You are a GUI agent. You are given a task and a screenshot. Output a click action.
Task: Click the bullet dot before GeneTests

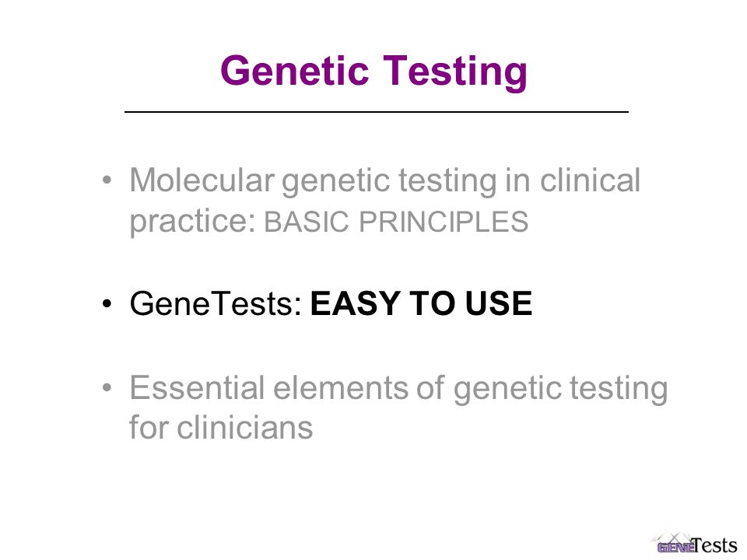(x=107, y=303)
